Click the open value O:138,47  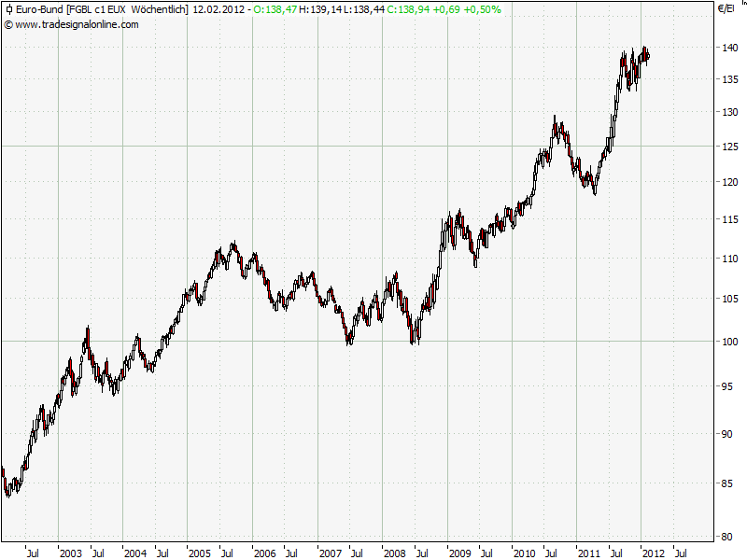click(275, 9)
